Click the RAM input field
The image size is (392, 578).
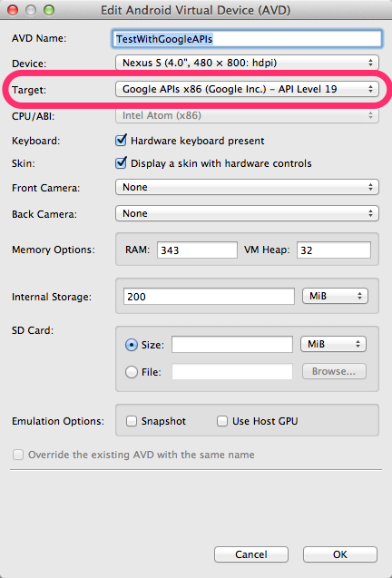tap(197, 250)
